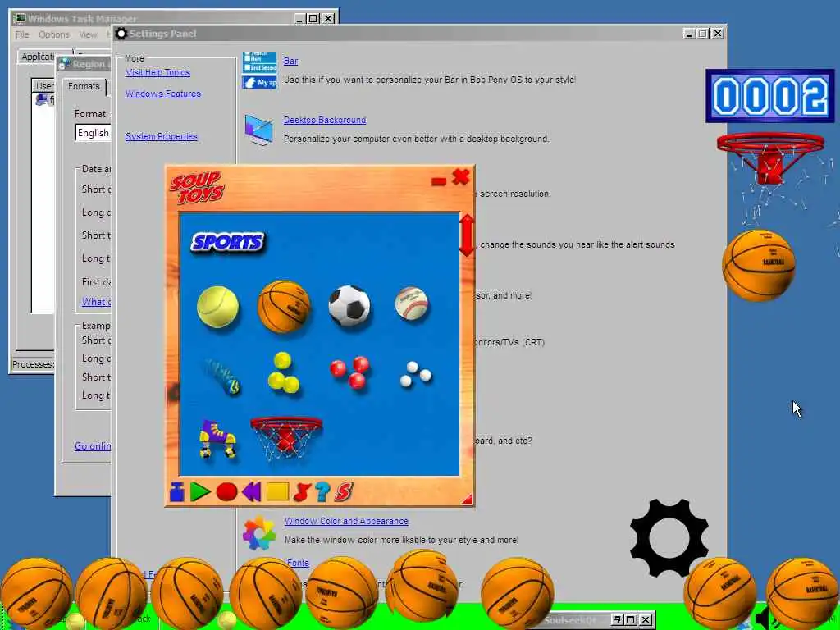840x630 pixels.
Task: Click the colorful Window Color flower icon
Action: (259, 533)
